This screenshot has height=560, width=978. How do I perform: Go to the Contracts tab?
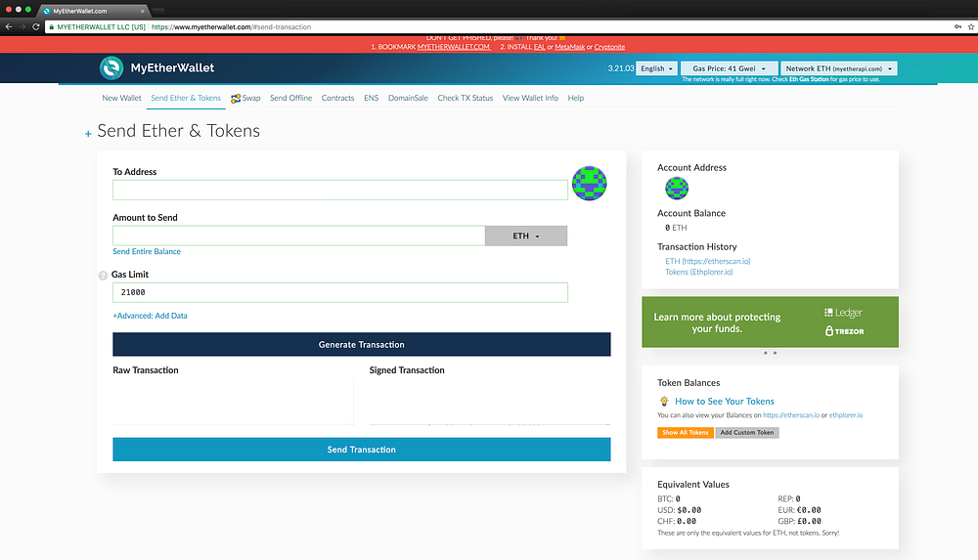[337, 98]
